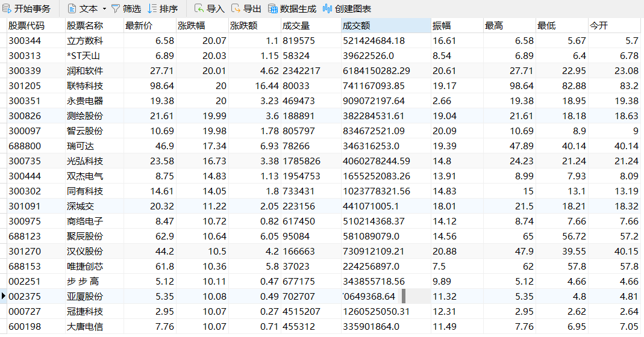This screenshot has width=644, height=337.
Task: Select the 亚厦股份 name cell
Action: pyautogui.click(x=95, y=297)
